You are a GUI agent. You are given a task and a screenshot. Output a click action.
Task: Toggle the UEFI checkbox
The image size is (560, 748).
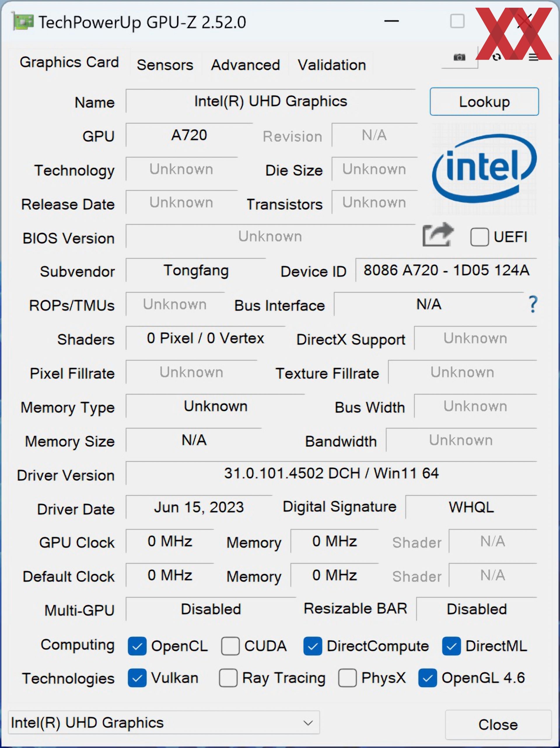point(479,237)
